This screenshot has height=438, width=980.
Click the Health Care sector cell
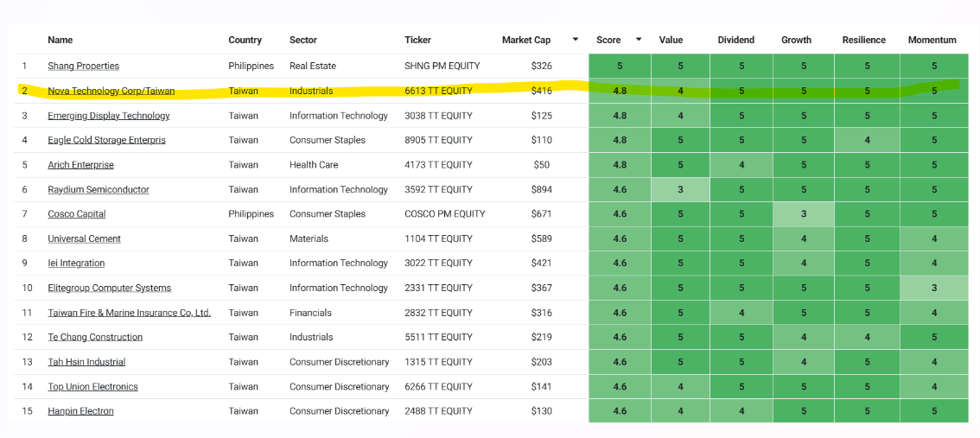314,165
